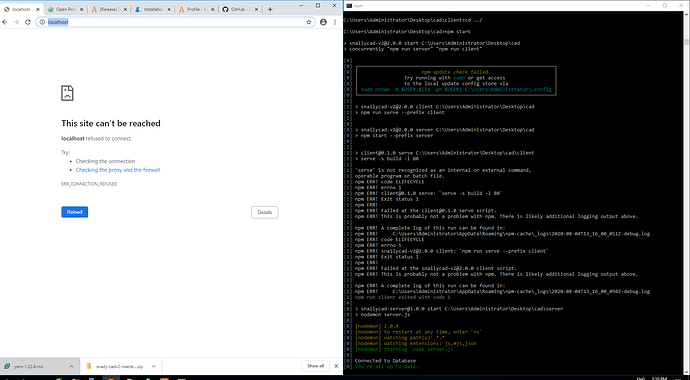Close the Installation tab
The width and height of the screenshot is (690, 380).
(169, 9)
